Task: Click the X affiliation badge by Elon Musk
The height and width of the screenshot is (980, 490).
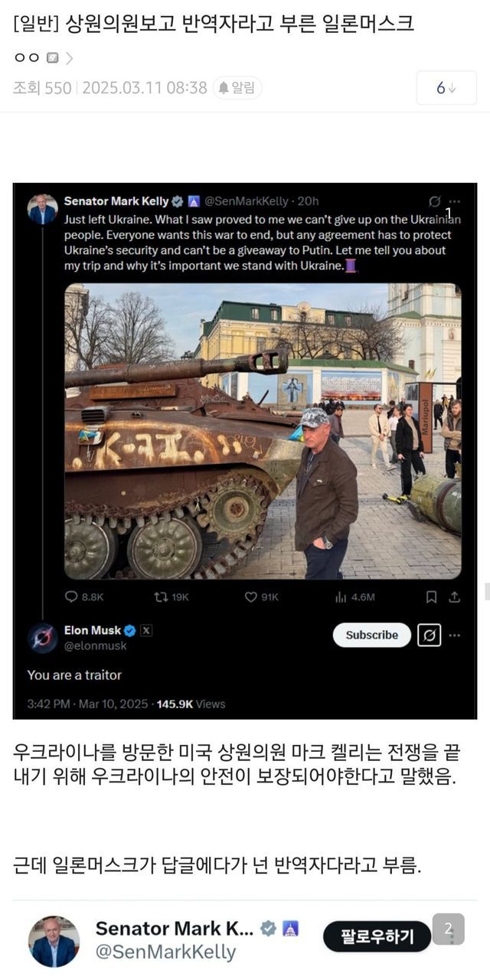Action: click(x=146, y=631)
